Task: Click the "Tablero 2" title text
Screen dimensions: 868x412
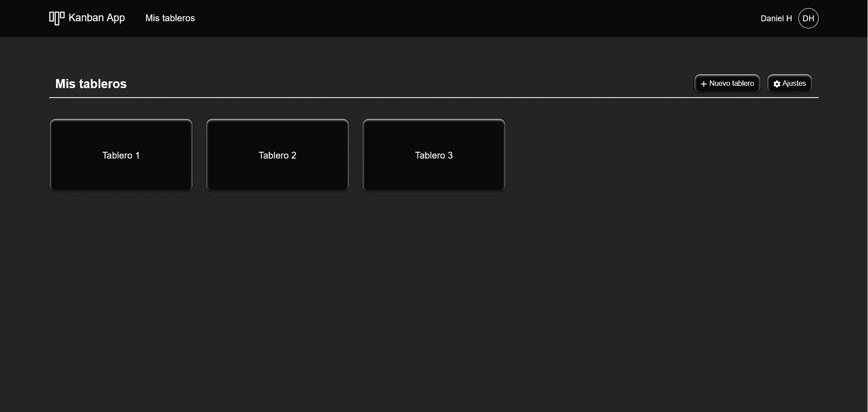Action: [x=278, y=155]
